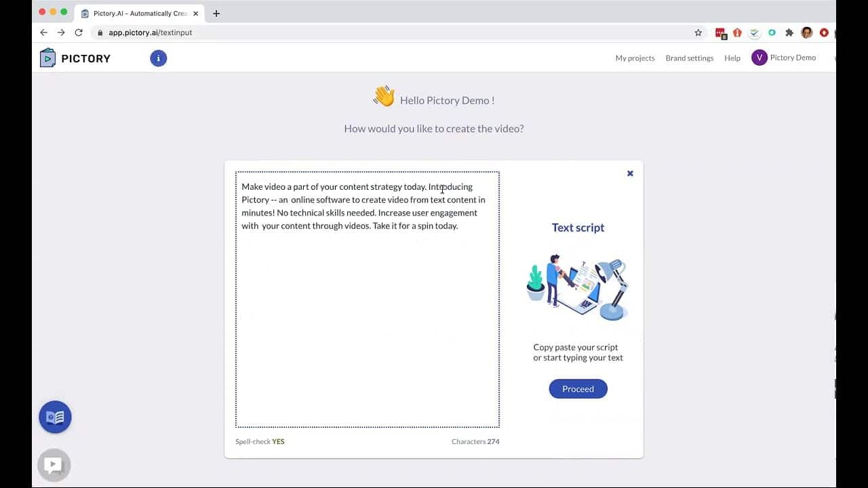Open the grey chat bubble widget
The width and height of the screenshot is (868, 488).
pyautogui.click(x=54, y=465)
